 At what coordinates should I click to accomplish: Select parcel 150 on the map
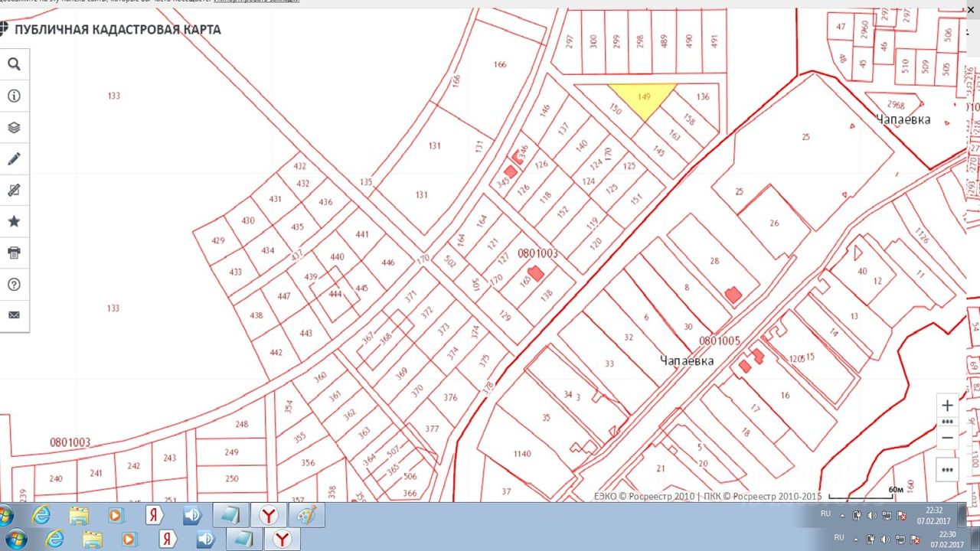click(x=615, y=109)
